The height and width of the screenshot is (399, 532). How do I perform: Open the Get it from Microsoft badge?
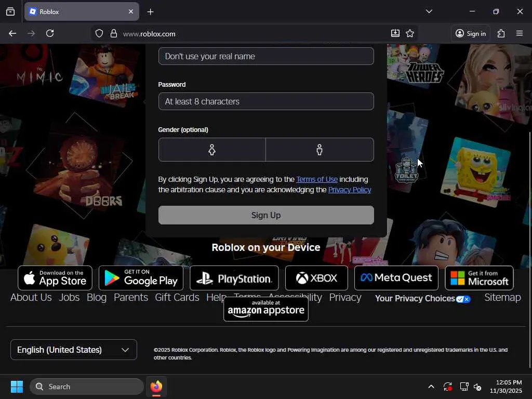click(x=479, y=278)
